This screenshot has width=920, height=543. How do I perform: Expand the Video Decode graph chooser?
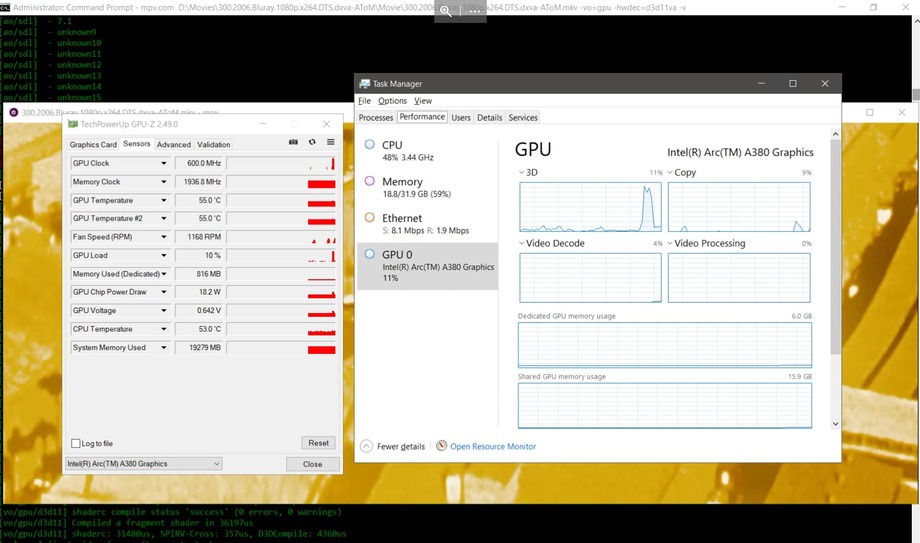pyautogui.click(x=521, y=243)
